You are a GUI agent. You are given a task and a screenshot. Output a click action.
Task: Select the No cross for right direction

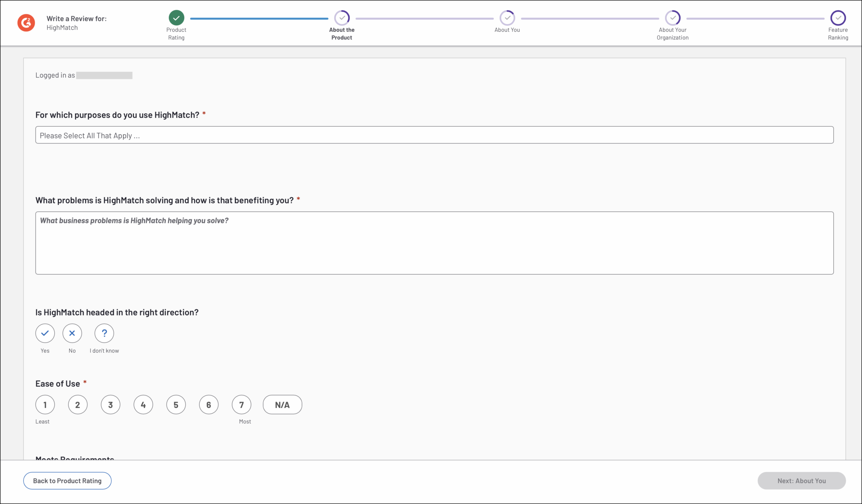click(x=72, y=333)
